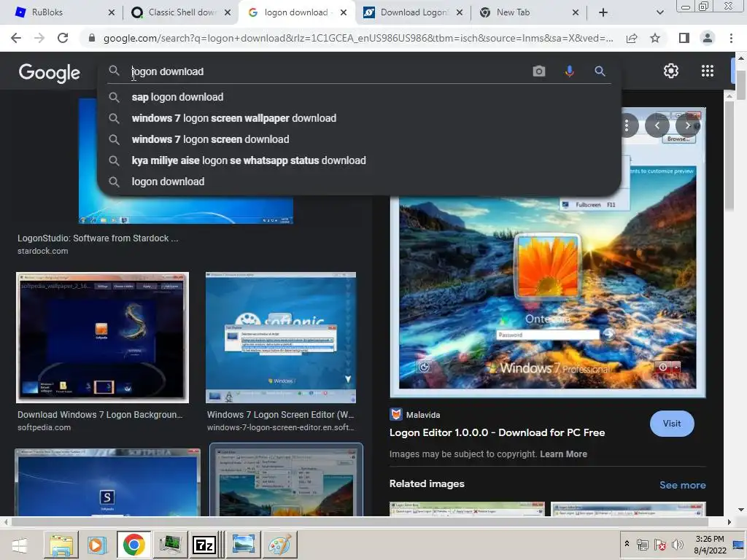
Task: Click the address bar URL
Action: pyautogui.click(x=358, y=38)
